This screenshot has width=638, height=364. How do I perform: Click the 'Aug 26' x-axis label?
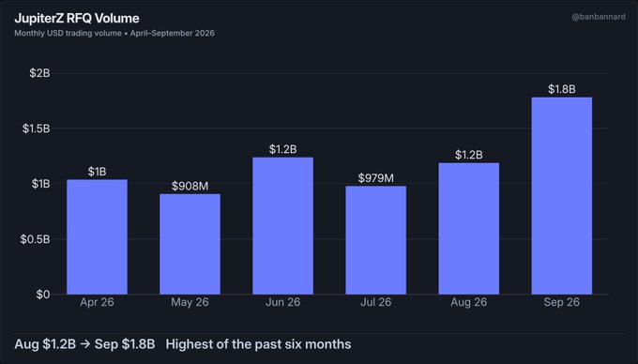coord(469,302)
